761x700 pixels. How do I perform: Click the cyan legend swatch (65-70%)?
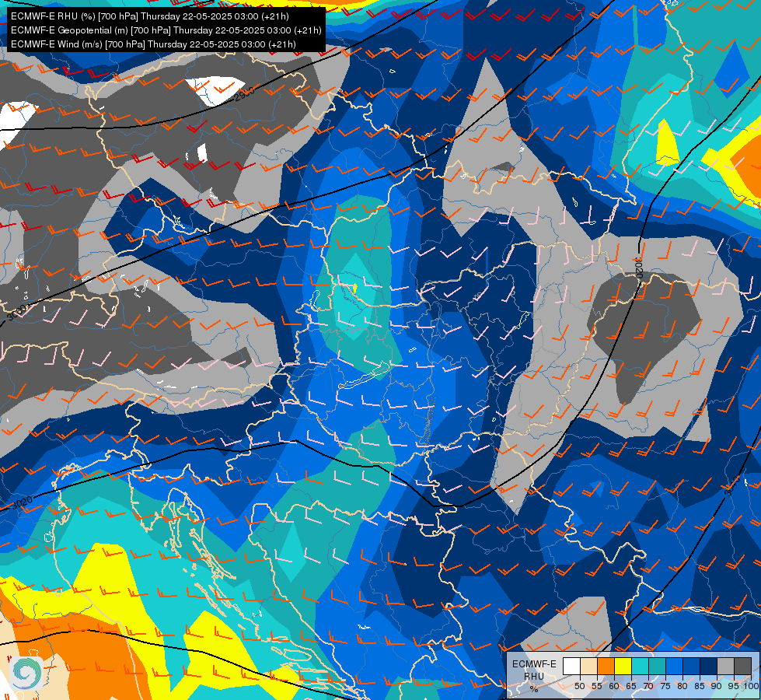click(640, 666)
